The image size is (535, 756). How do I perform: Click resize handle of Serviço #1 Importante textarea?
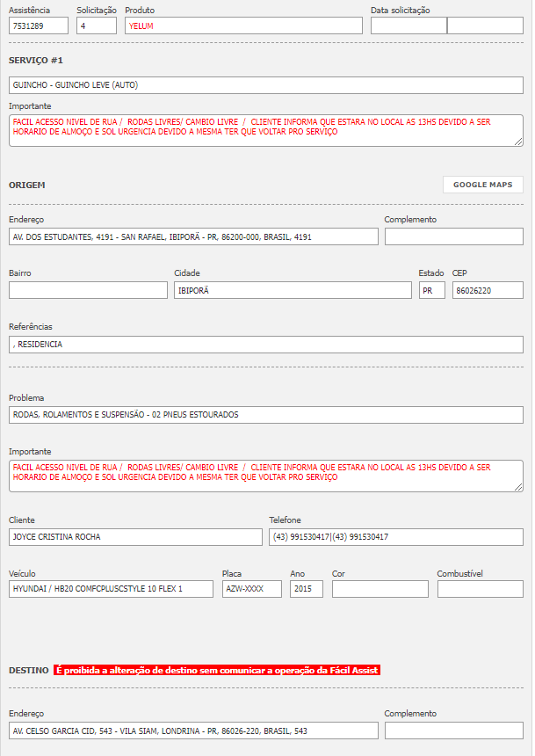(518, 142)
